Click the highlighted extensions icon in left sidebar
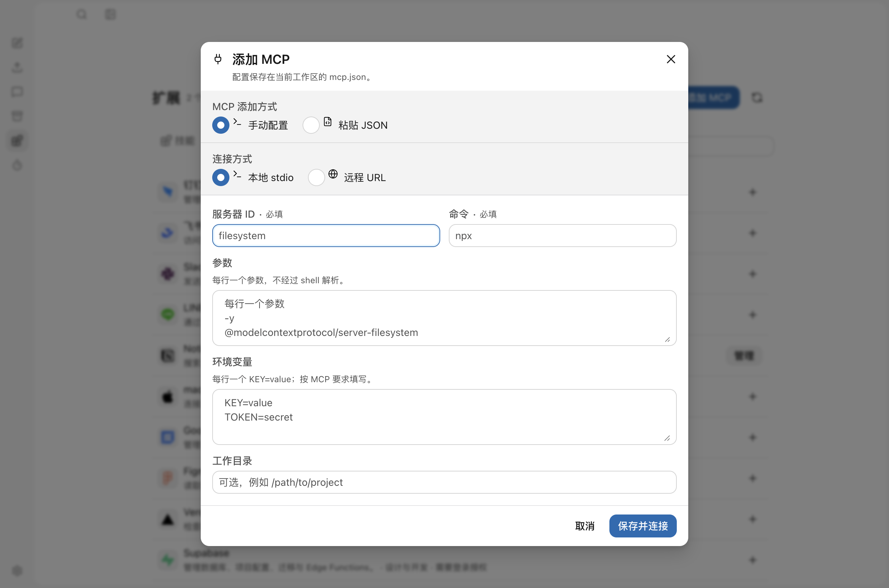 (17, 141)
